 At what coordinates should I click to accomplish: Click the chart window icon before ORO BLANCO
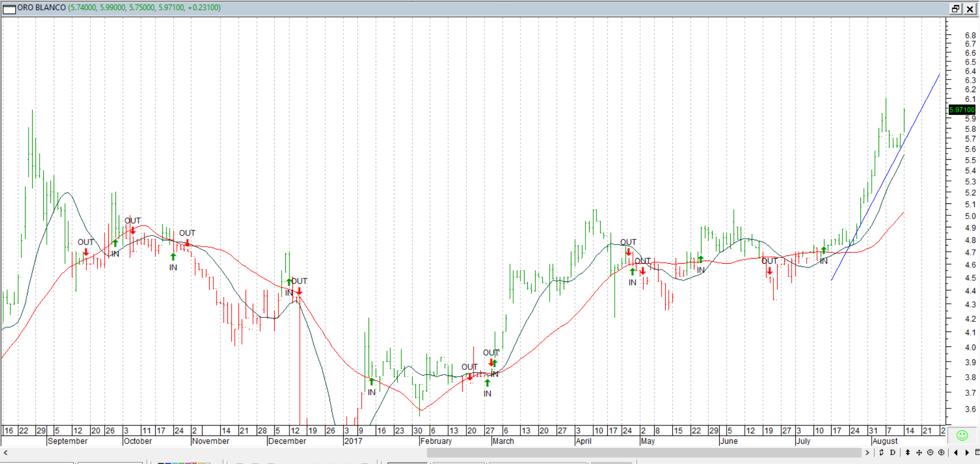(x=9, y=9)
